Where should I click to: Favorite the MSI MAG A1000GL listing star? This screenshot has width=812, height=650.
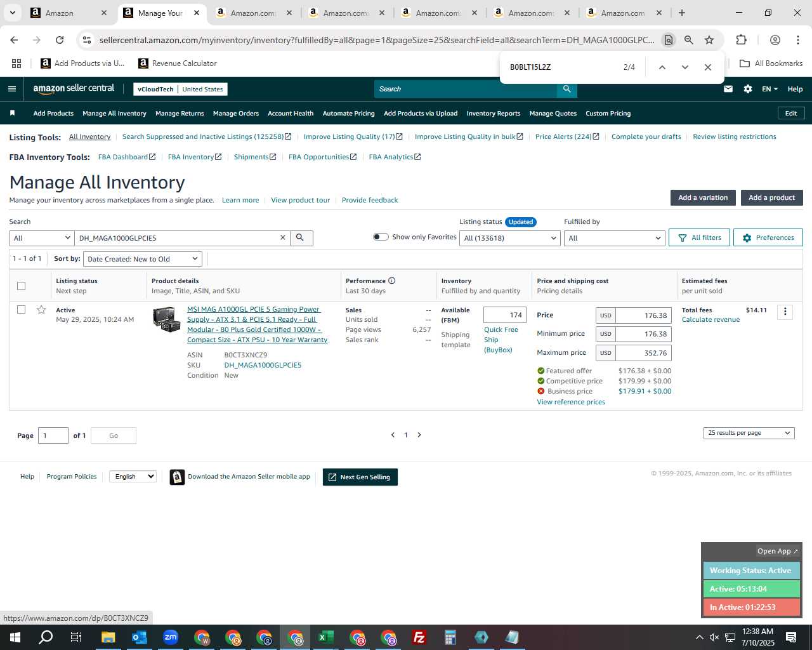[x=41, y=310]
